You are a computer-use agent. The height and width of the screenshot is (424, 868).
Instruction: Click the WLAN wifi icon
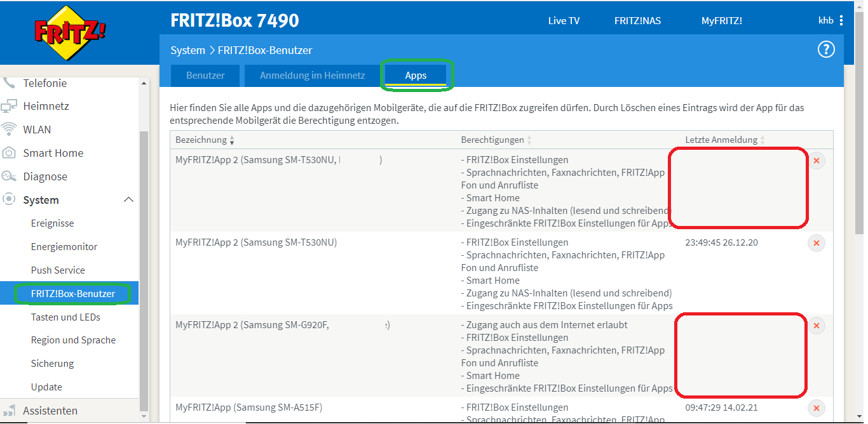(9, 129)
